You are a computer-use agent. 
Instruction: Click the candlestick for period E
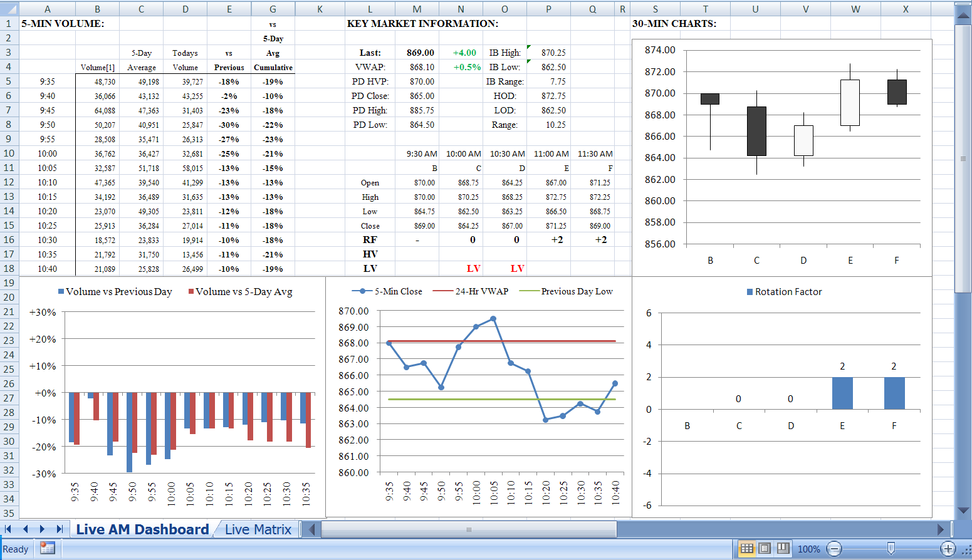coord(850,102)
